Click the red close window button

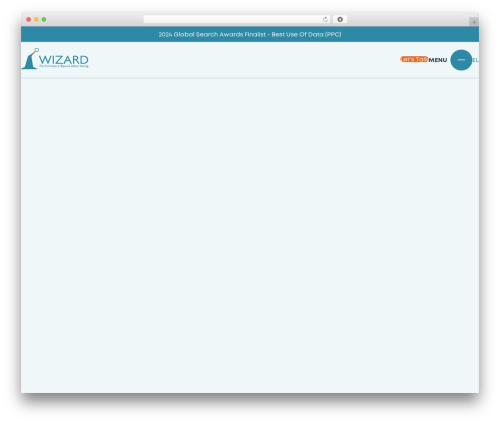[x=29, y=19]
